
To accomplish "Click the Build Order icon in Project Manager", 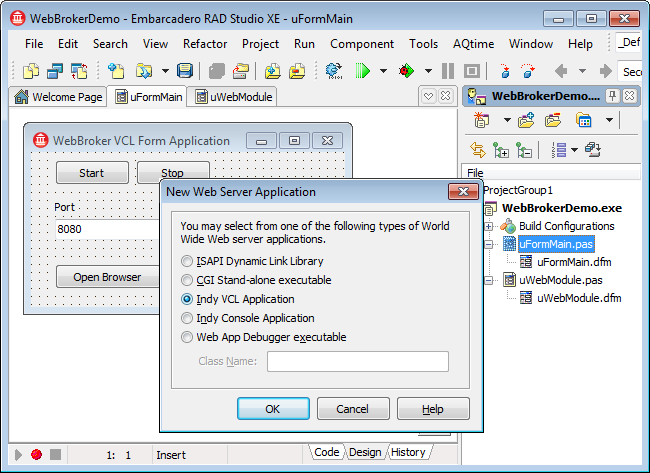I will [x=593, y=150].
